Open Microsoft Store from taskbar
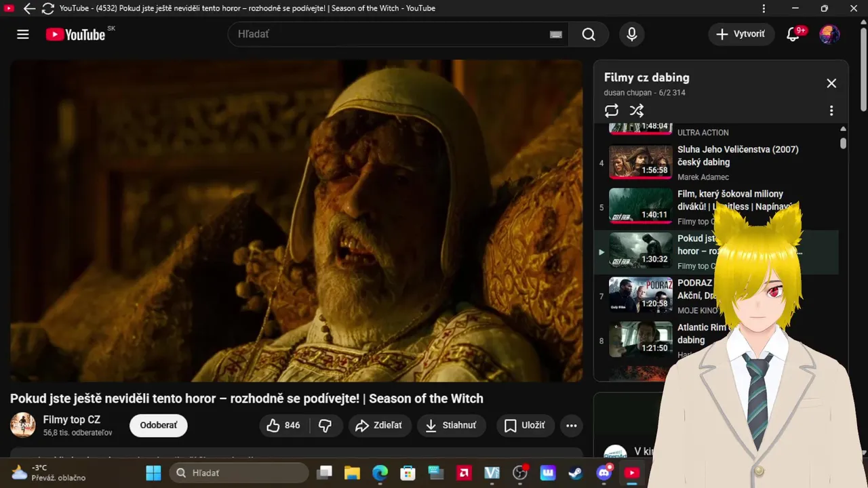 click(x=408, y=473)
